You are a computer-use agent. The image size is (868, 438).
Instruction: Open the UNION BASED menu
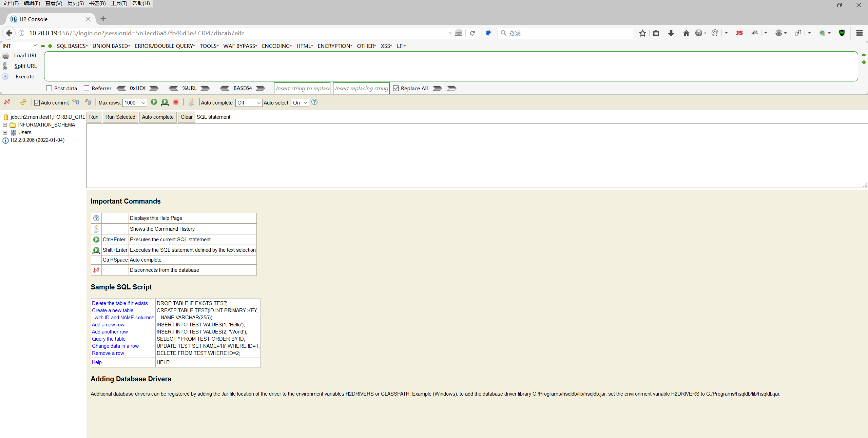coord(111,46)
